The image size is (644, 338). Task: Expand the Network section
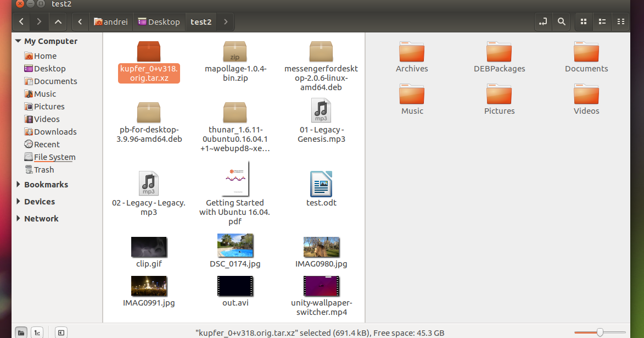coord(18,218)
